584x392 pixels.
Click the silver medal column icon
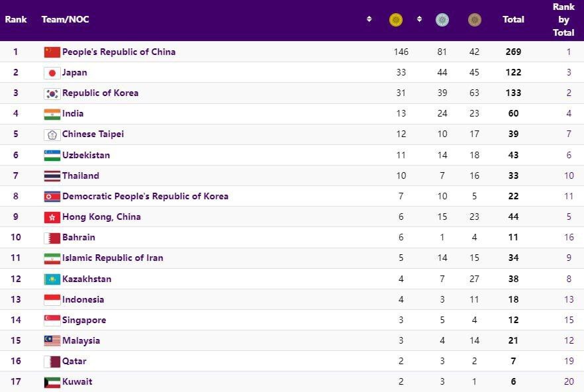[442, 20]
